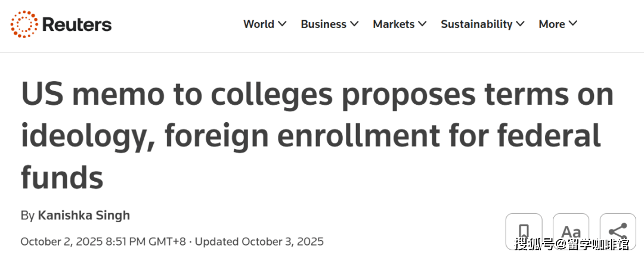
Task: Expand the chevron beside Business
Action: pyautogui.click(x=354, y=24)
